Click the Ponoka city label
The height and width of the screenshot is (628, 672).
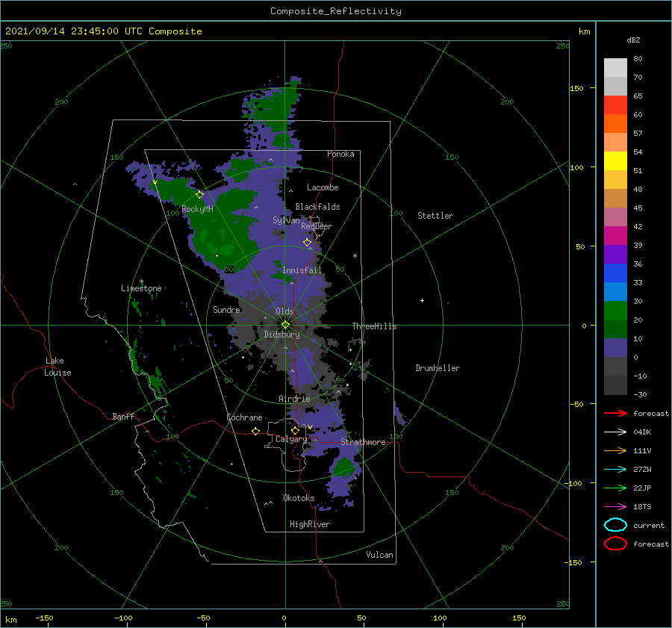[340, 154]
